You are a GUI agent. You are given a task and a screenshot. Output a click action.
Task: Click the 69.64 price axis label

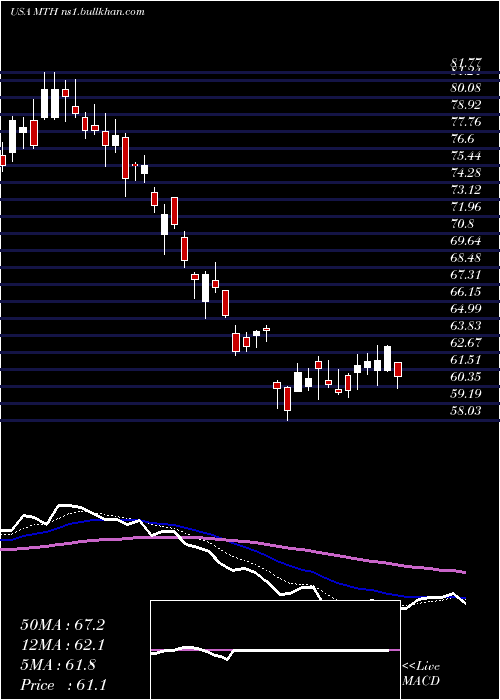click(x=466, y=241)
